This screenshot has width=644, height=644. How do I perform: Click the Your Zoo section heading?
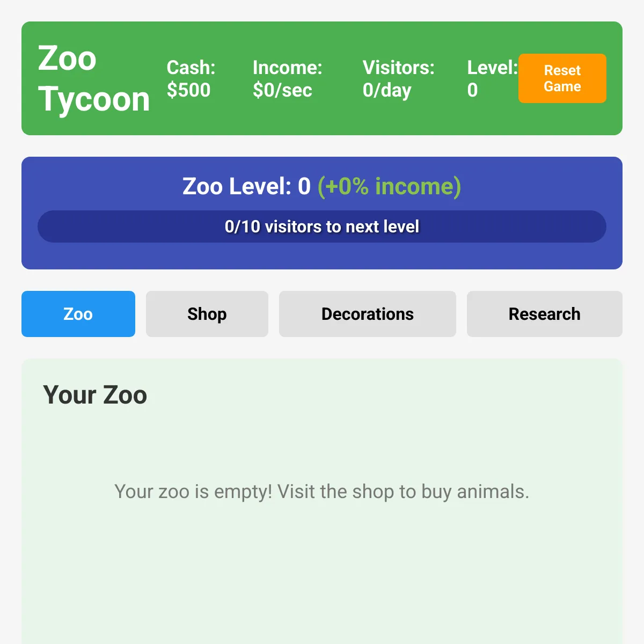pyautogui.click(x=95, y=395)
